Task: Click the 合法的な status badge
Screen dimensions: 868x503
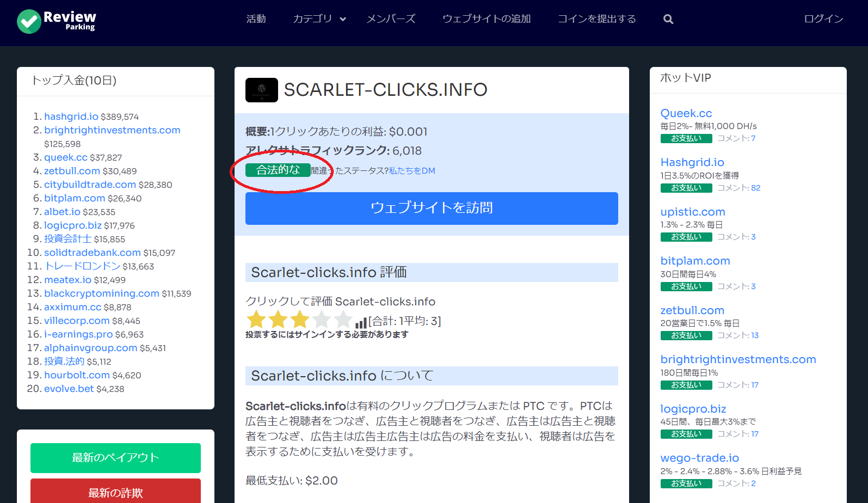Action: tap(278, 170)
